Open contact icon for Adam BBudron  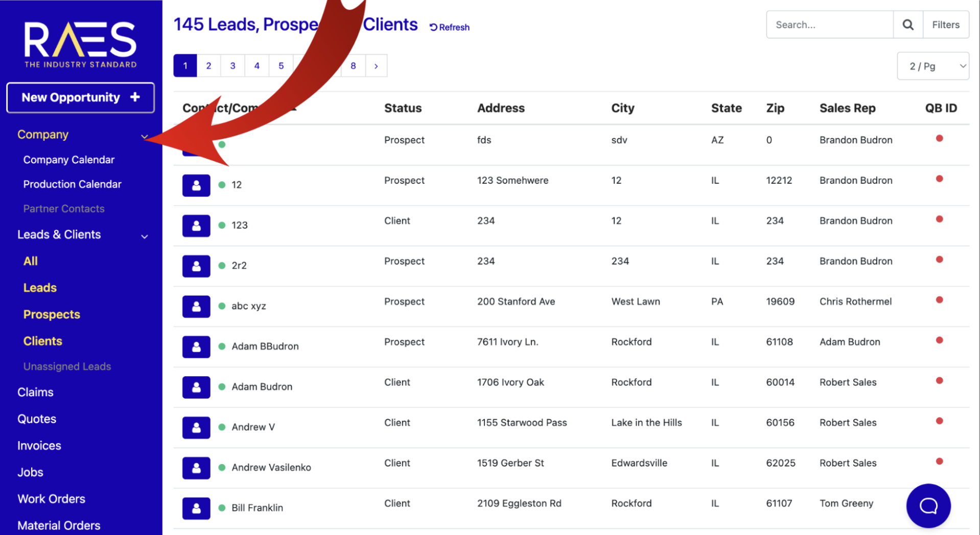pos(196,347)
